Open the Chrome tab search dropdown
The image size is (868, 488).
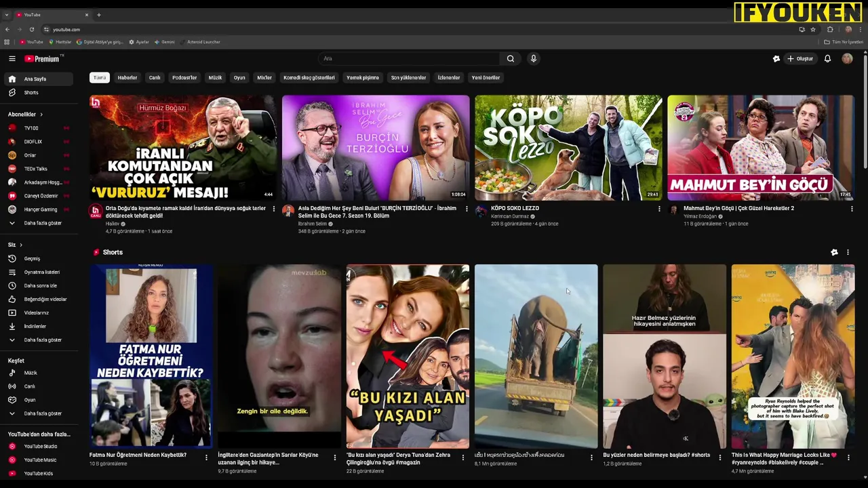point(7,14)
